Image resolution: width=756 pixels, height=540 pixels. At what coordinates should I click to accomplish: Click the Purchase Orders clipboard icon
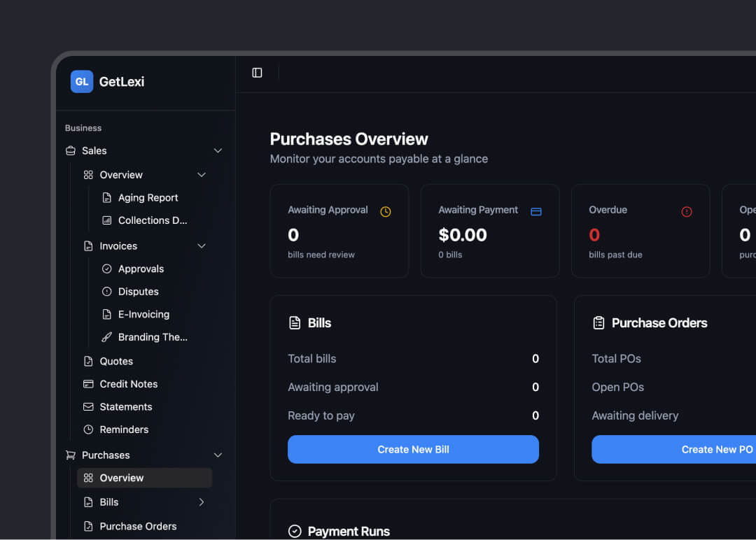coord(598,323)
